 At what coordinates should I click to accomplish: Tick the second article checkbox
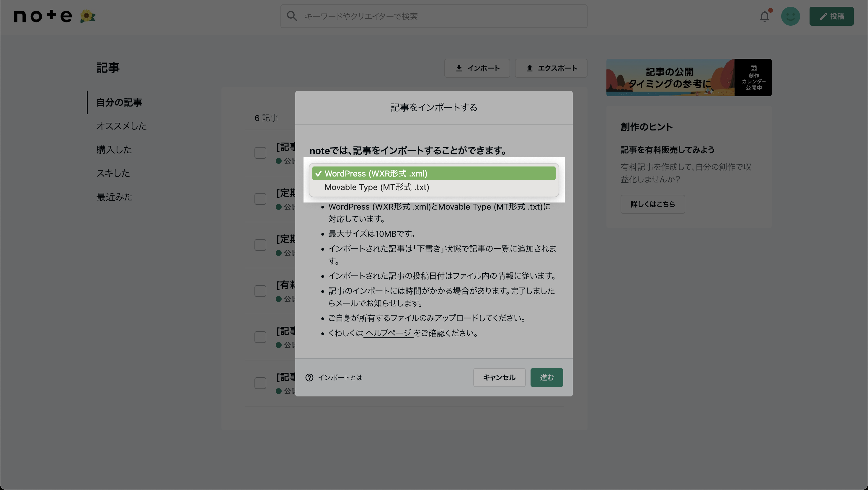pyautogui.click(x=260, y=199)
